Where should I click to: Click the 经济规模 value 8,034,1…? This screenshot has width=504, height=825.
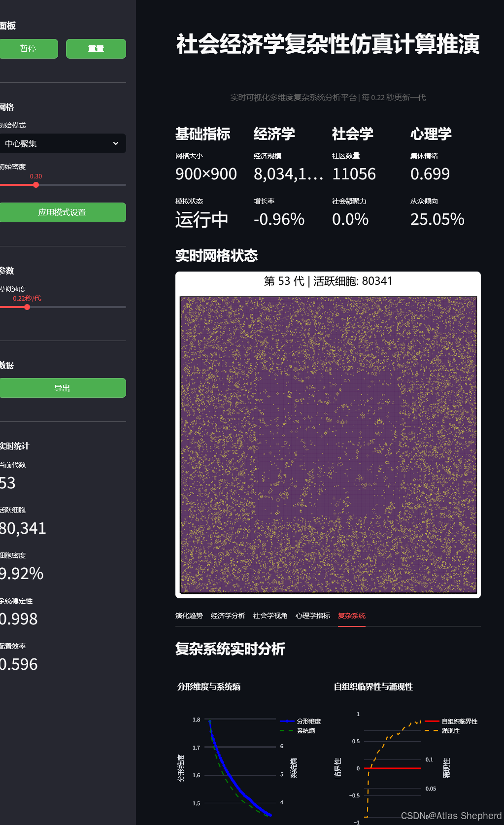click(x=289, y=174)
